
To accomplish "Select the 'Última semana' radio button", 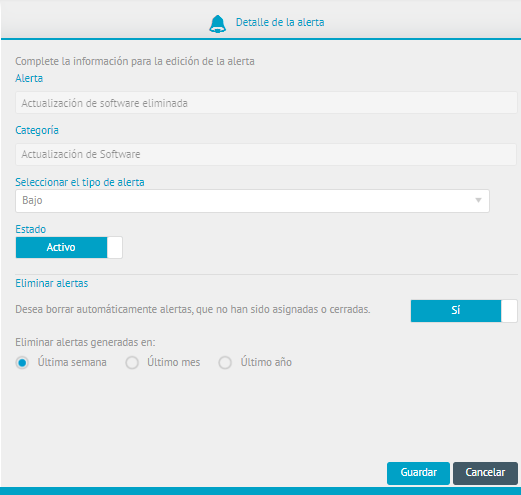I will (x=22, y=363).
